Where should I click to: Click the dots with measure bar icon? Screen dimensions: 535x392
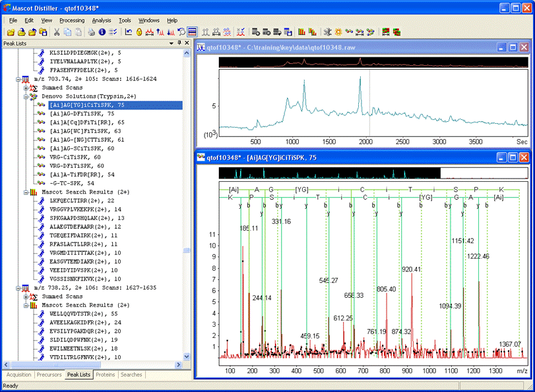pyautogui.click(x=359, y=32)
